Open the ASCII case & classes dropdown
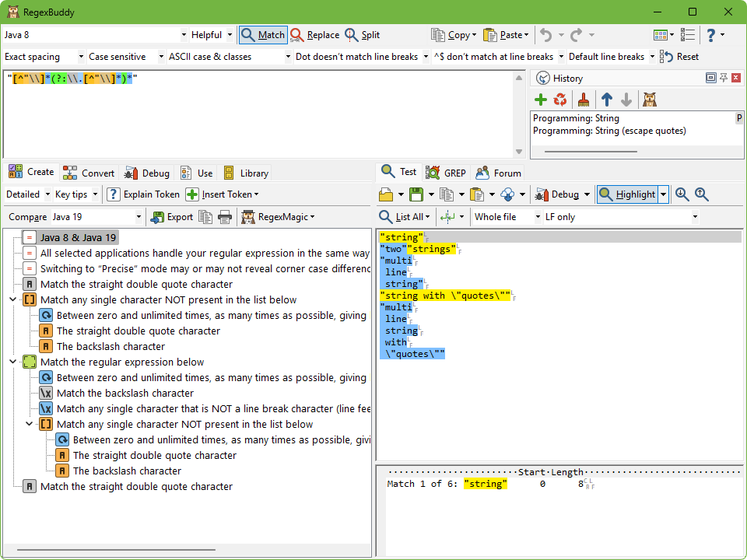 [288, 57]
